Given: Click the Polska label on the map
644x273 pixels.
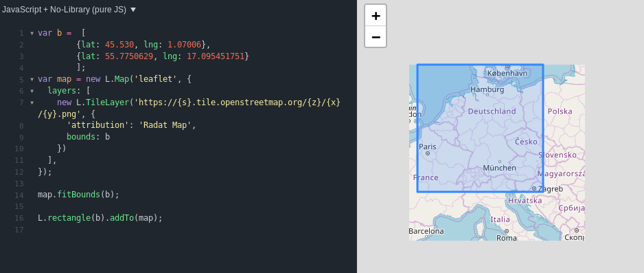Looking at the screenshot, I should tap(560, 111).
